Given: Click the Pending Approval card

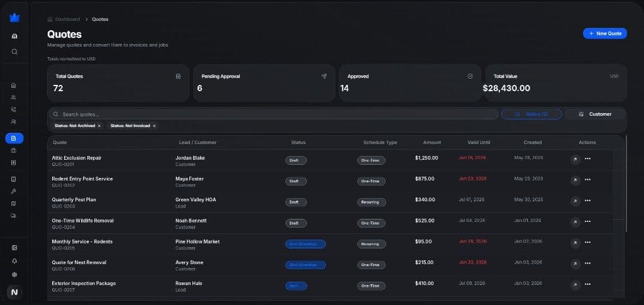Looking at the screenshot, I should pyautogui.click(x=264, y=83).
